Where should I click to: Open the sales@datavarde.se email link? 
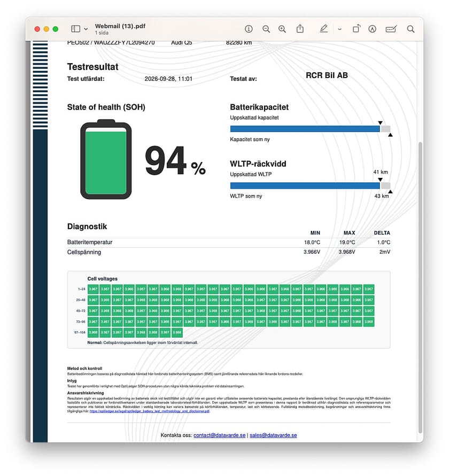(273, 435)
